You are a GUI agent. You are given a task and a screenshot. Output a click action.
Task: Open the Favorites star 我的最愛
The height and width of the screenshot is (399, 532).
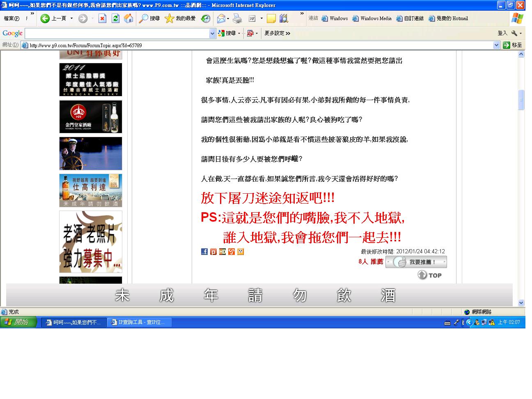coord(180,18)
